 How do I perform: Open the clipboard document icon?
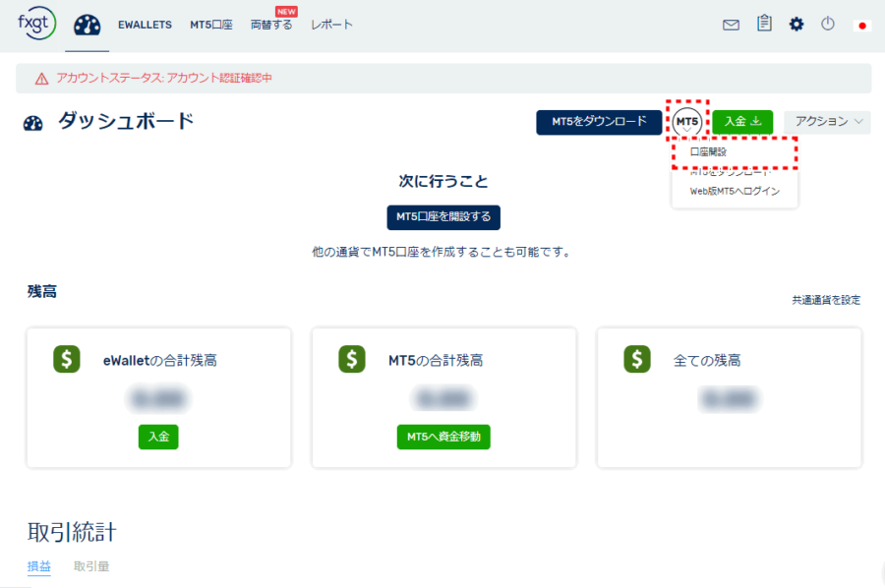pos(764,24)
